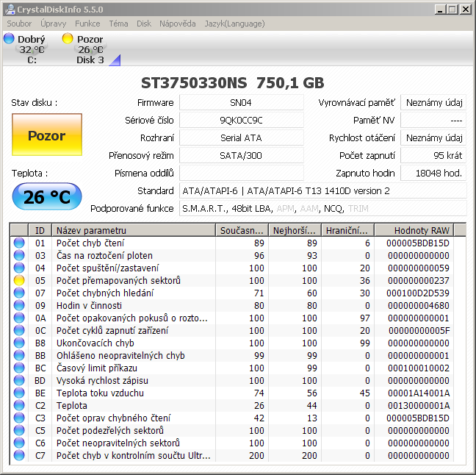Select the row Vysoká rychlost zápisu
Screen dimensions: 476x475
tap(232, 380)
